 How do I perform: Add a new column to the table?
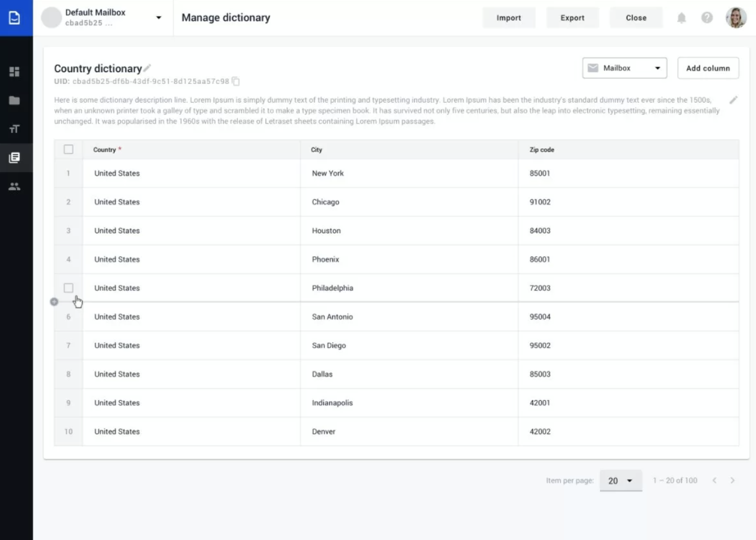coord(708,68)
